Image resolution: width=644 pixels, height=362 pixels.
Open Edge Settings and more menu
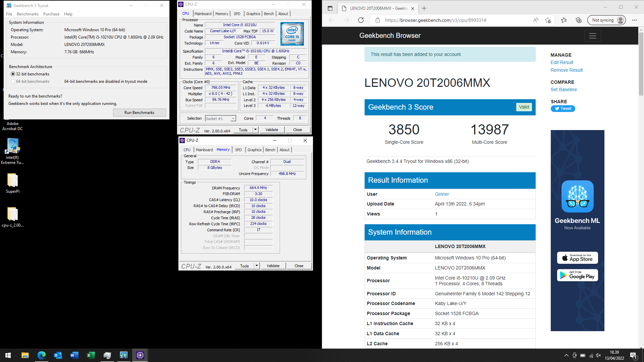point(634,20)
